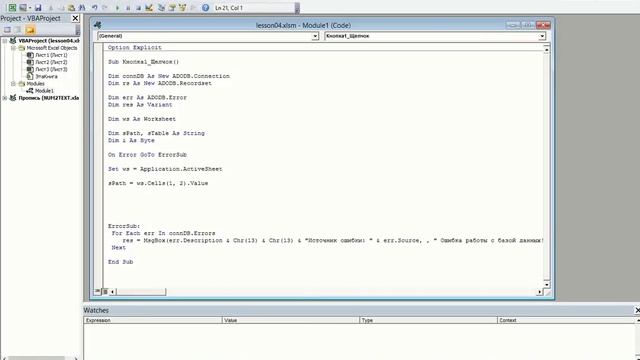Click the Copy icon in toolbar
The image size is (640, 360).
(61, 8)
